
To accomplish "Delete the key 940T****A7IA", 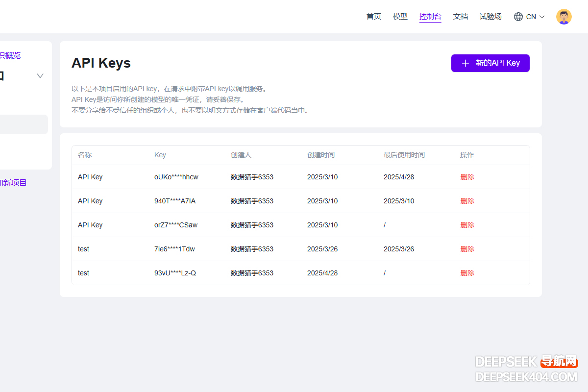I will click(467, 201).
